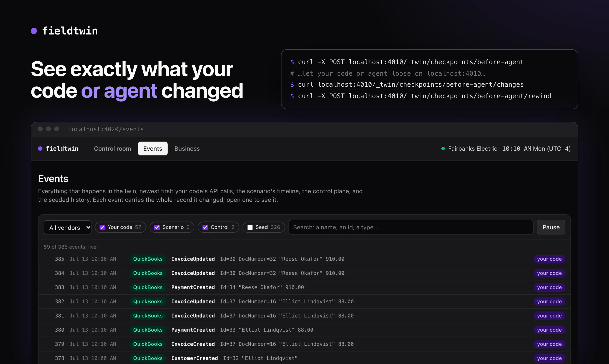Click the QuickBooks badge on event 380
The width and height of the screenshot is (609, 364).
point(148,330)
